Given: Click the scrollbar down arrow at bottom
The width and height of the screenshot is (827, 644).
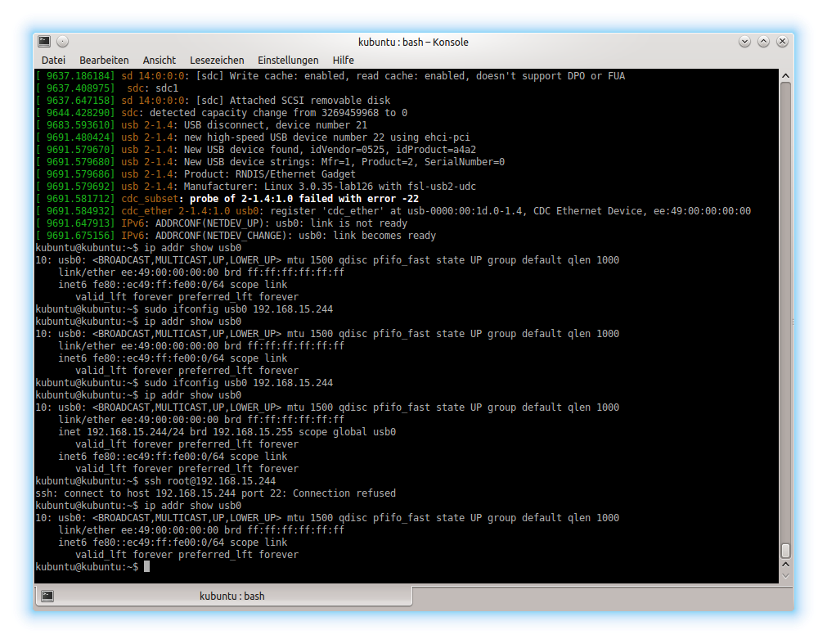Looking at the screenshot, I should coord(785,576).
